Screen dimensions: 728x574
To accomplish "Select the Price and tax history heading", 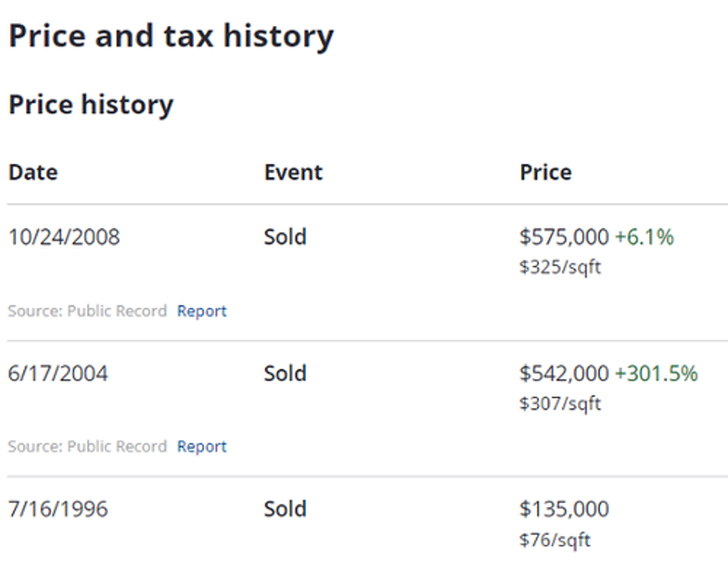I will pyautogui.click(x=172, y=36).
